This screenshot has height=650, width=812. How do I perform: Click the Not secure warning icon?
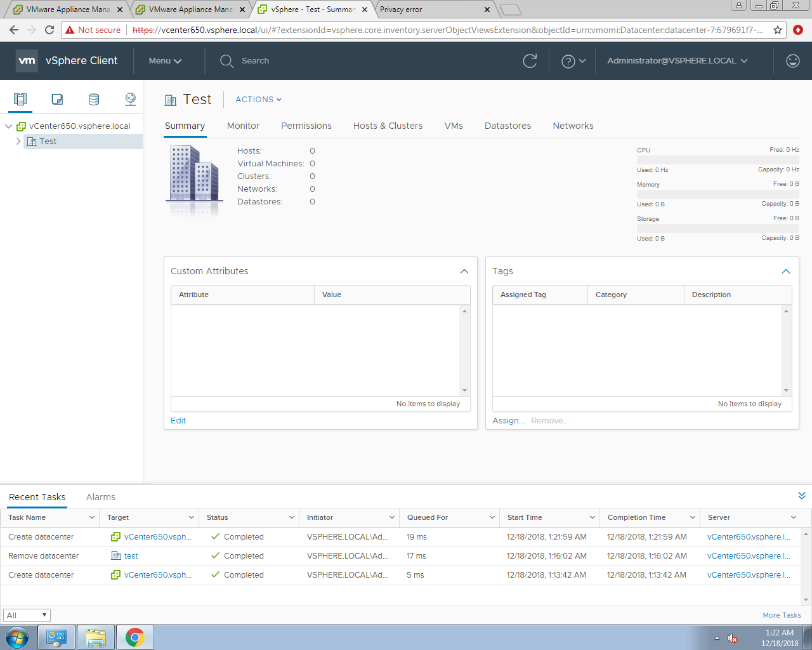(70, 30)
